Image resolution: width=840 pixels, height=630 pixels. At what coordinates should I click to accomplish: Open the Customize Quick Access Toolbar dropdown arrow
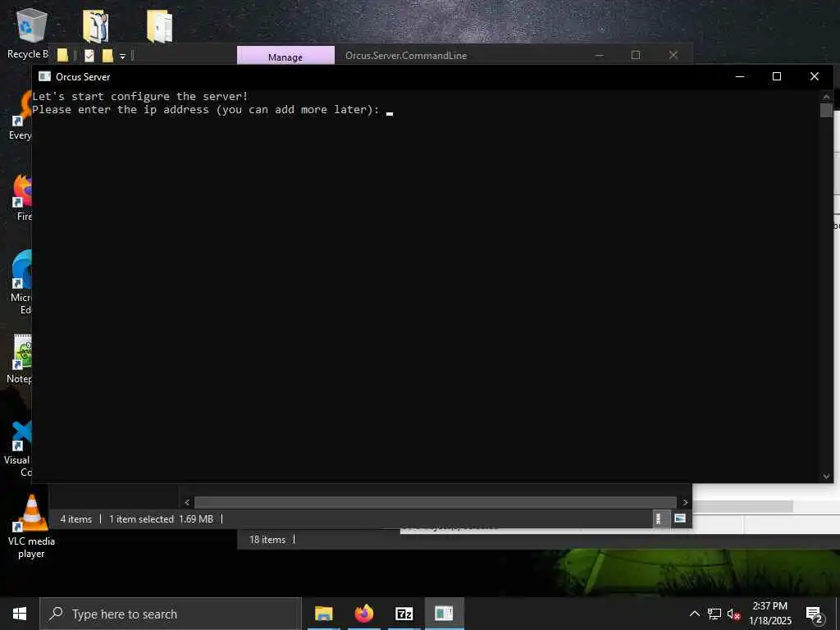(x=122, y=56)
